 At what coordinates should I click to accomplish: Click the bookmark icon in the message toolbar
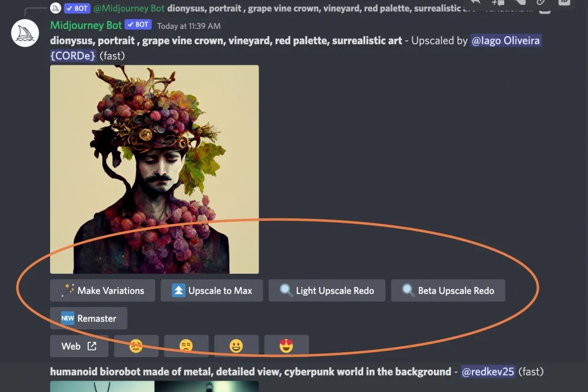(520, 3)
